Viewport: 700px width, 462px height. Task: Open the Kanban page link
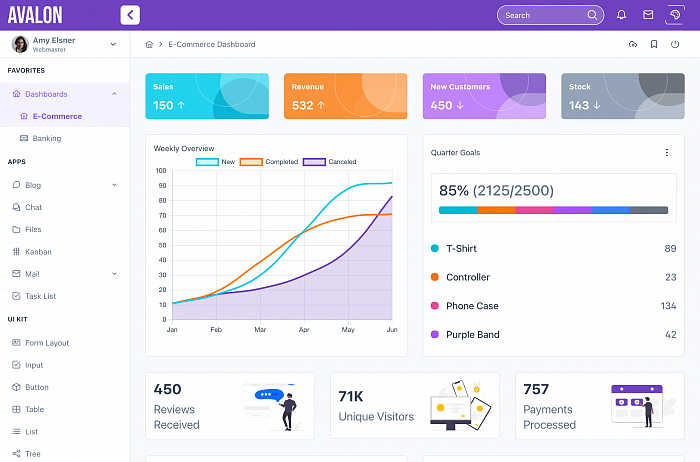pos(65,252)
